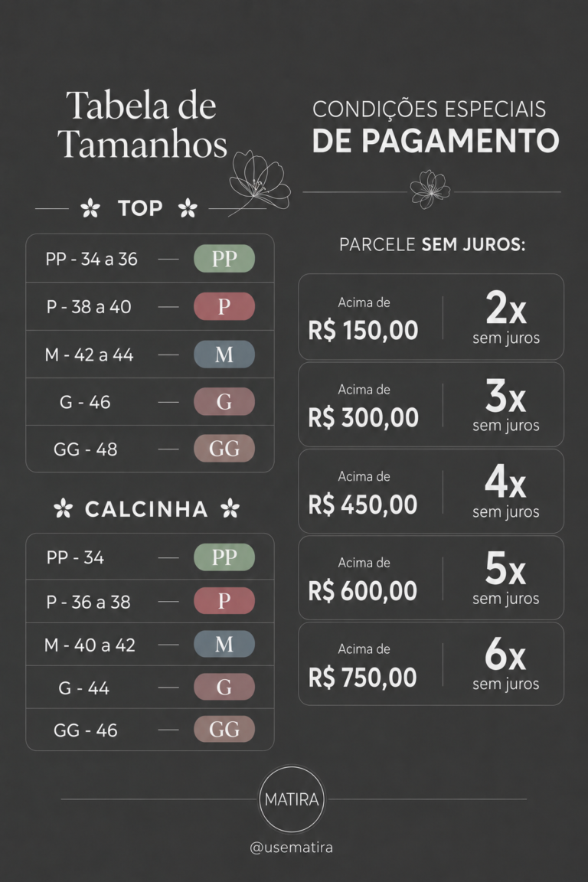This screenshot has width=588, height=882.
Task: Click the R$ 750,00 6x sem juros card
Action: 431,664
